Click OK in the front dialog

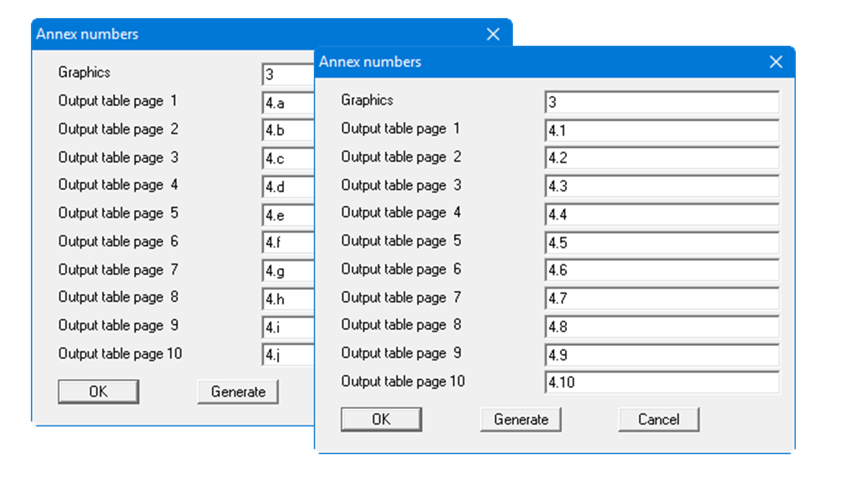(x=381, y=419)
